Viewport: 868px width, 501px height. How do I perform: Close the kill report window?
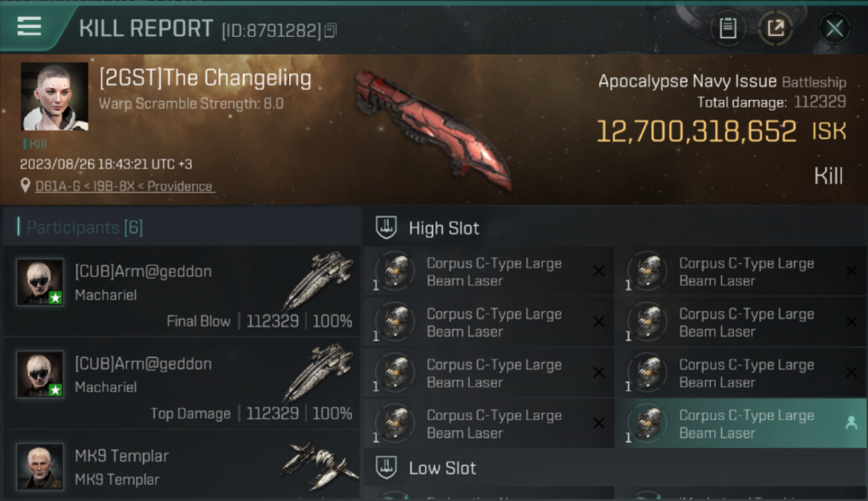(x=835, y=29)
